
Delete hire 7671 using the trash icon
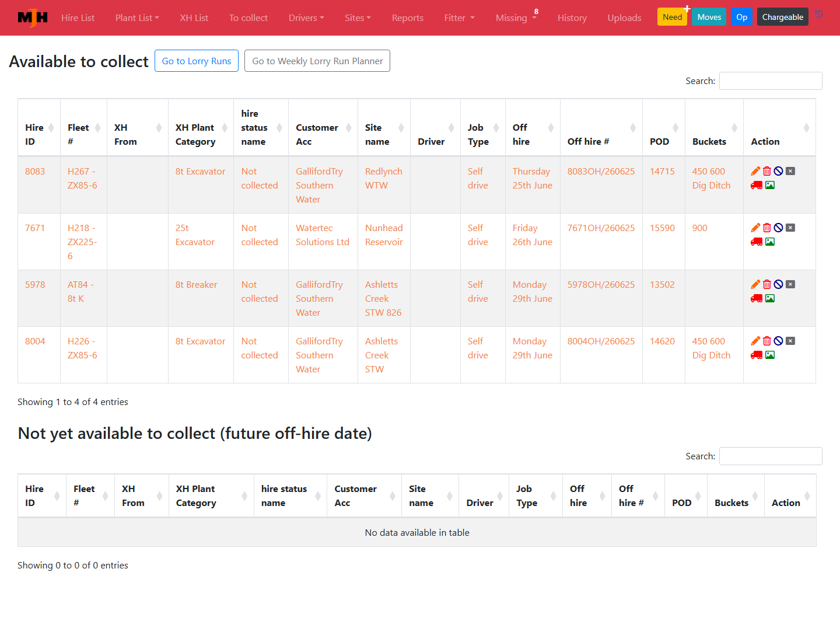coord(767,228)
